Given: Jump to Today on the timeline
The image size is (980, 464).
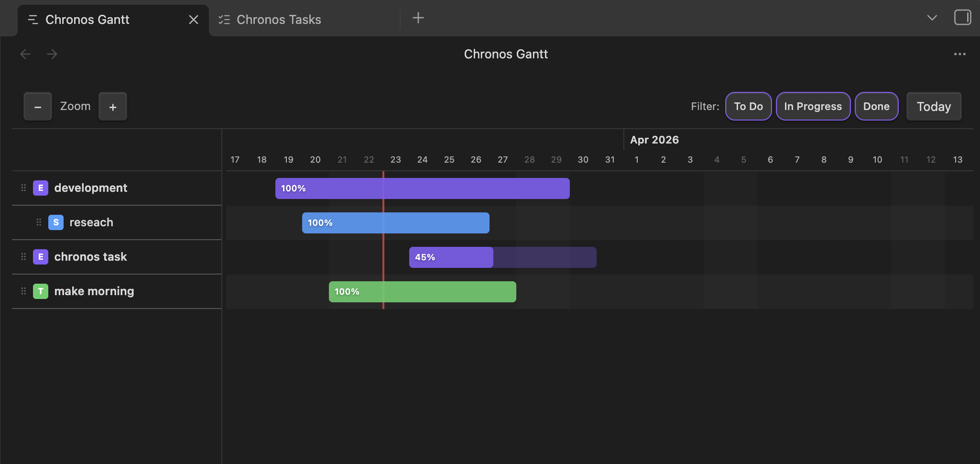Looking at the screenshot, I should 934,106.
